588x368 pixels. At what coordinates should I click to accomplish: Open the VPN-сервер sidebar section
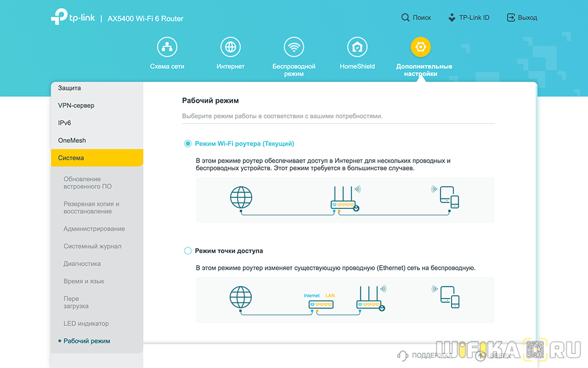(x=96, y=105)
